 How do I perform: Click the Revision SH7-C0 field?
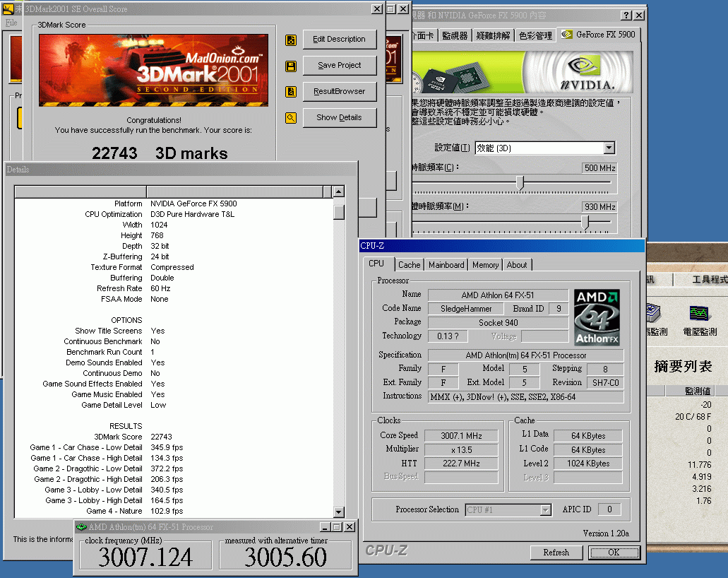(x=605, y=382)
